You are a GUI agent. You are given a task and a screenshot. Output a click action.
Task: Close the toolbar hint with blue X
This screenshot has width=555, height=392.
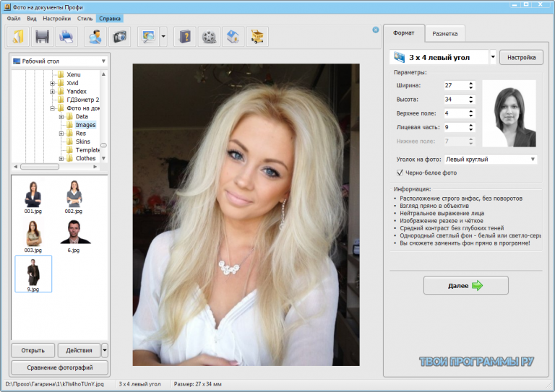[x=376, y=30]
